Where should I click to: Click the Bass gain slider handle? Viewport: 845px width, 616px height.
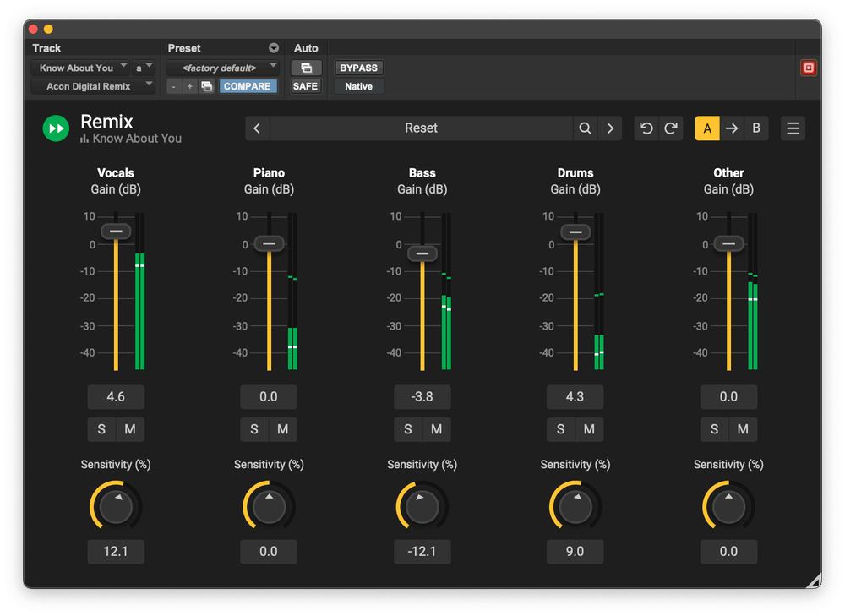[x=422, y=253]
